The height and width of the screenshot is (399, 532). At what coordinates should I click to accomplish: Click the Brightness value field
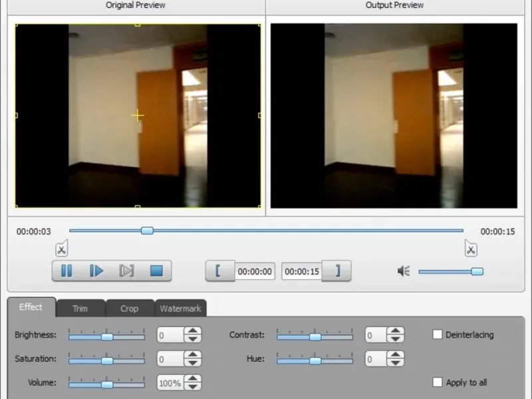(x=170, y=335)
